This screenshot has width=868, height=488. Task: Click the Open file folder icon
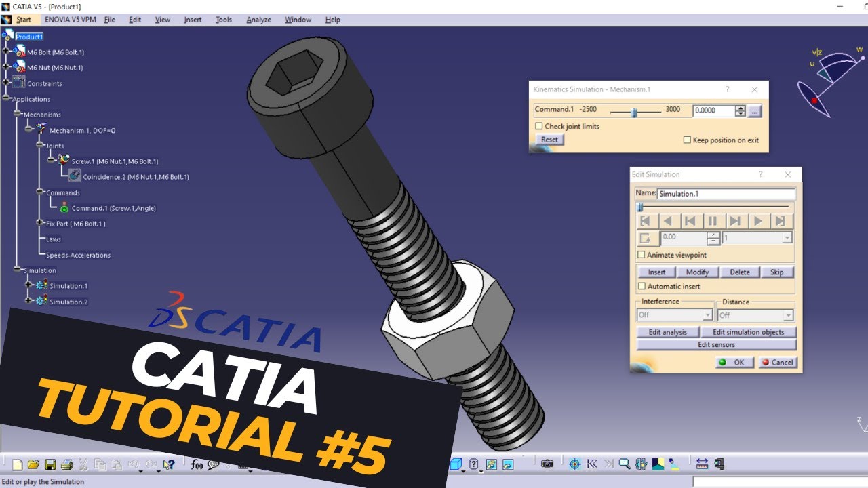33,465
